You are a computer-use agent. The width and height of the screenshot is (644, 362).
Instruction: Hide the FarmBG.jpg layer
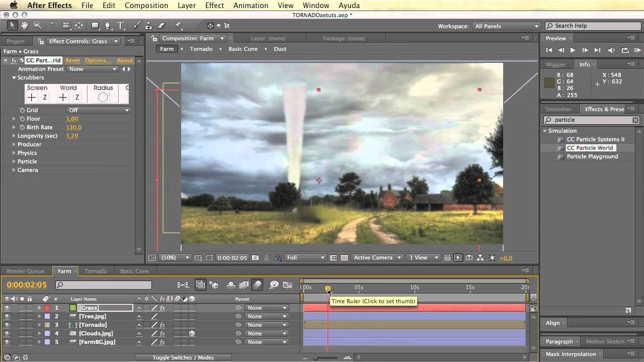pos(7,342)
